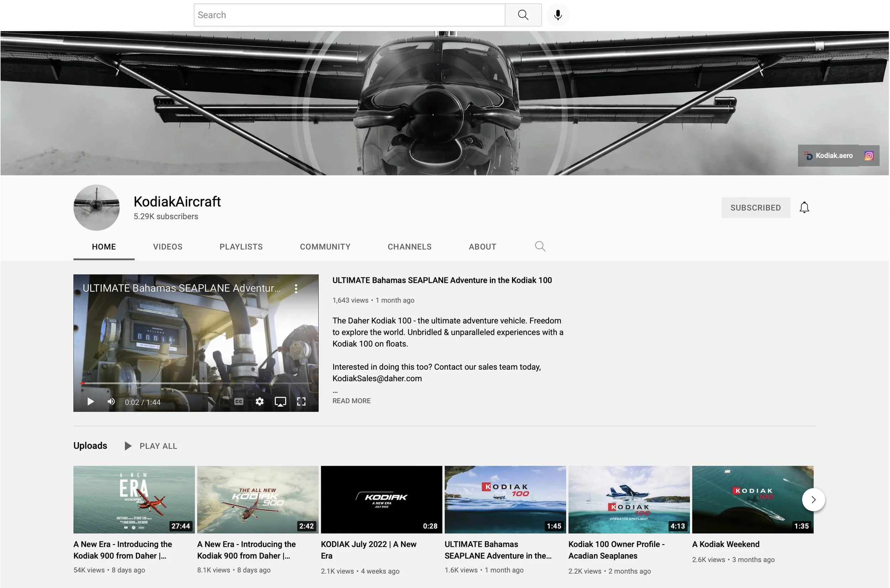The image size is (890, 588).
Task: Open the Instagram link on banner
Action: coord(869,155)
